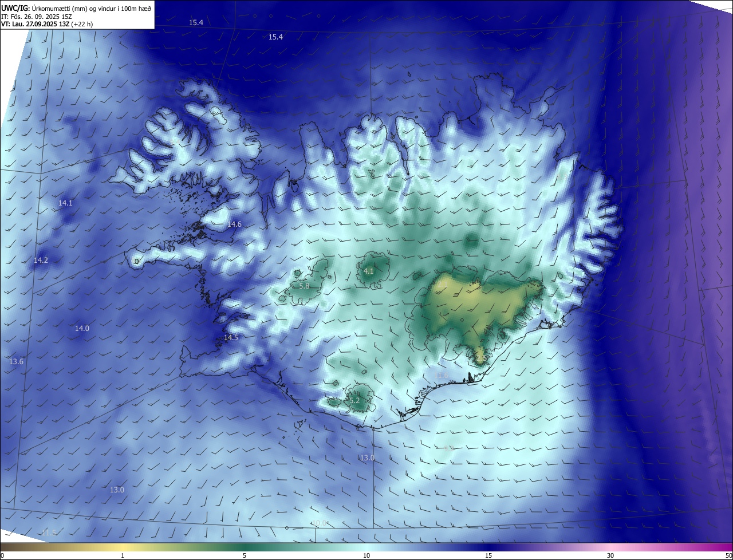Click the 14.1 value label on the map

65,203
